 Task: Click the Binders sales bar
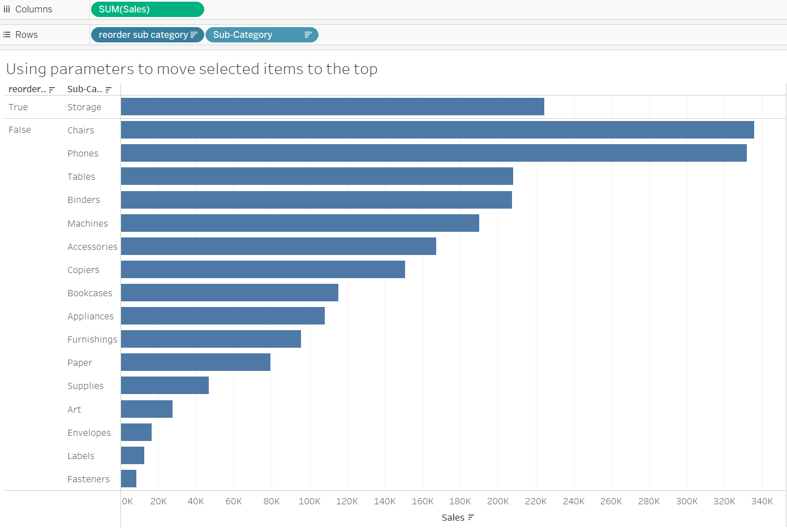pyautogui.click(x=316, y=200)
